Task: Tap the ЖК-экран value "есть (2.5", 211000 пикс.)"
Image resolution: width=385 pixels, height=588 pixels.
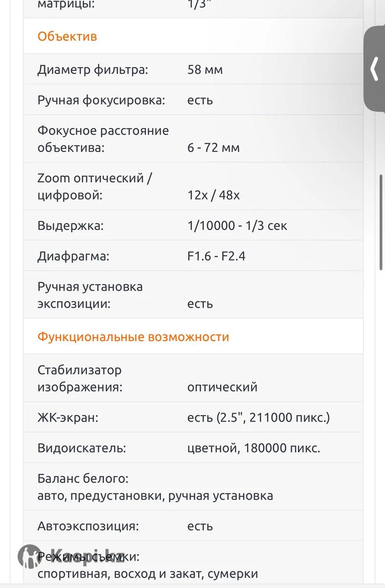Action: pyautogui.click(x=258, y=417)
